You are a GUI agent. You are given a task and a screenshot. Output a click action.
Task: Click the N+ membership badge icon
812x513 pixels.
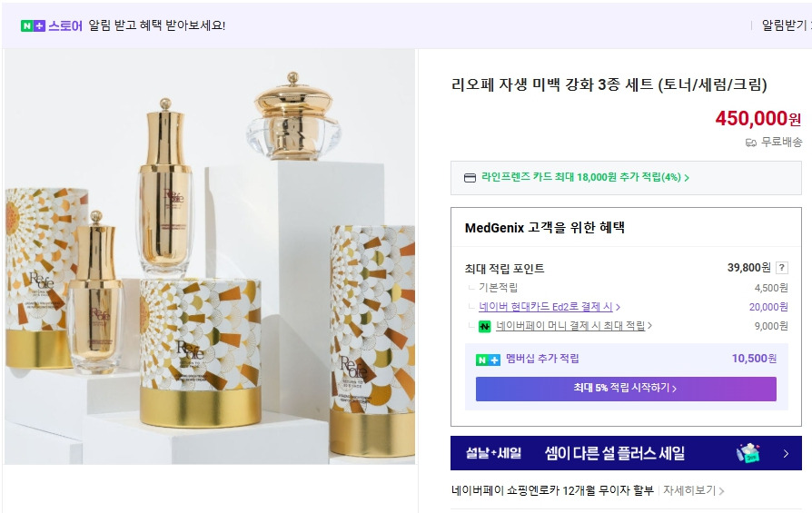[488, 360]
